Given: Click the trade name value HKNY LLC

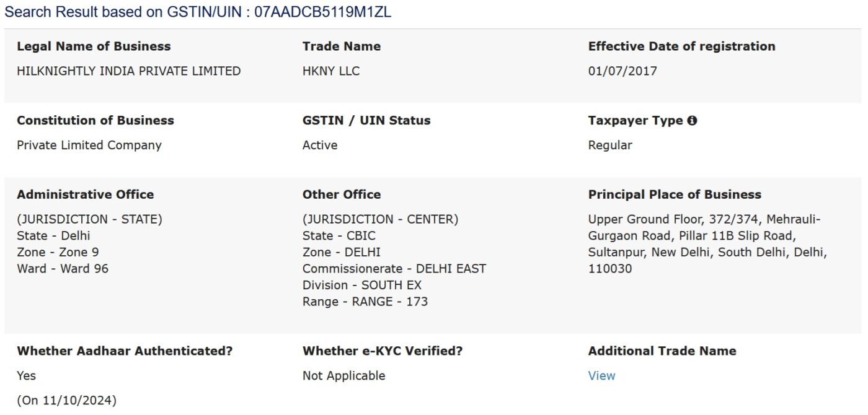Looking at the screenshot, I should coord(330,71).
